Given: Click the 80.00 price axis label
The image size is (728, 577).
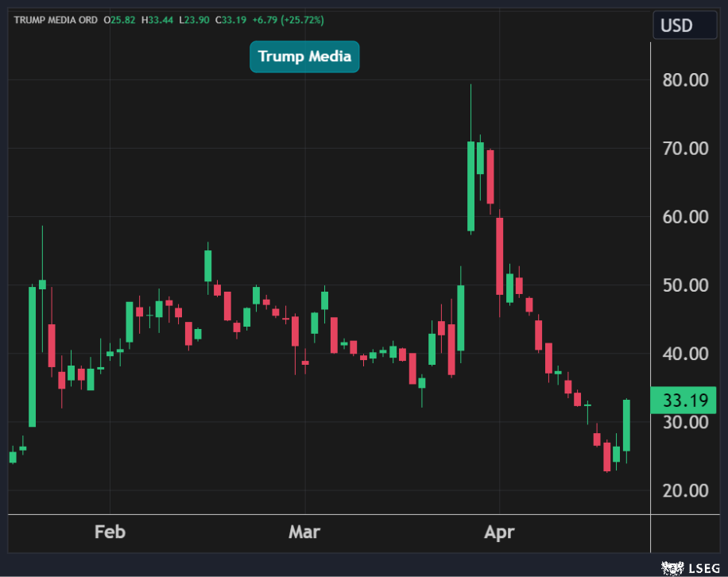Looking at the screenshot, I should point(685,79).
